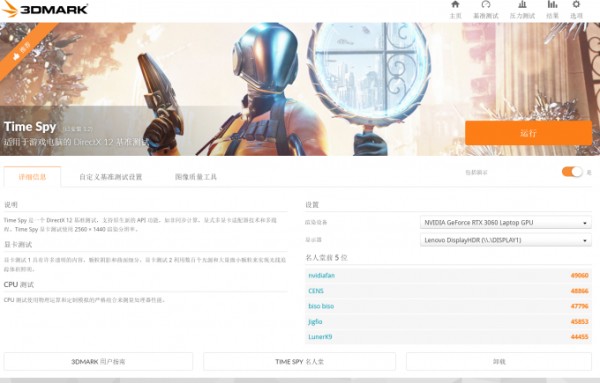Open the Stress Tests section icon
The image size is (600, 383).
(522, 10)
